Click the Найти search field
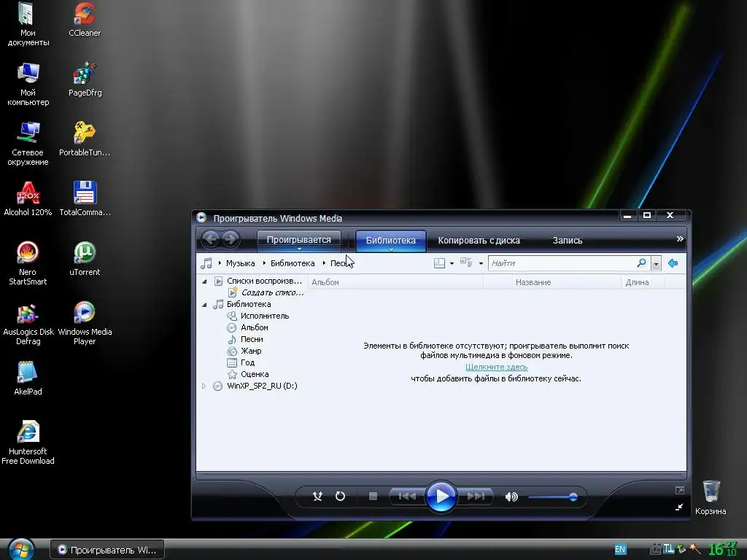 [x=562, y=263]
